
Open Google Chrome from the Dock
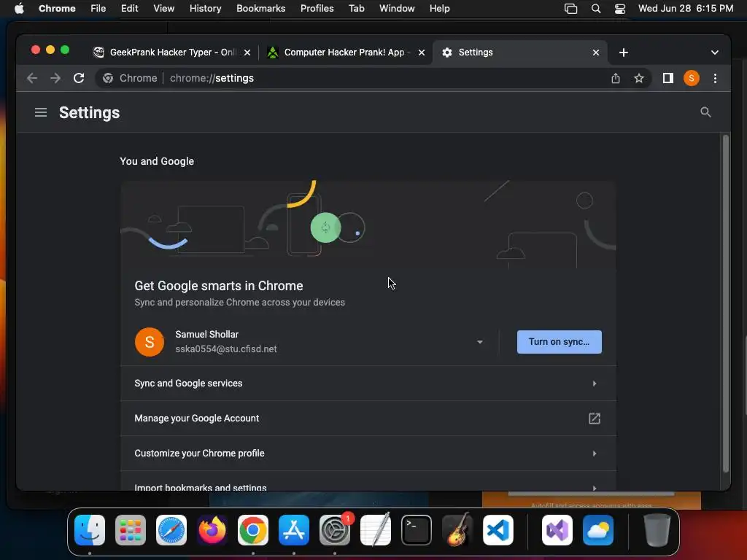coord(253,530)
